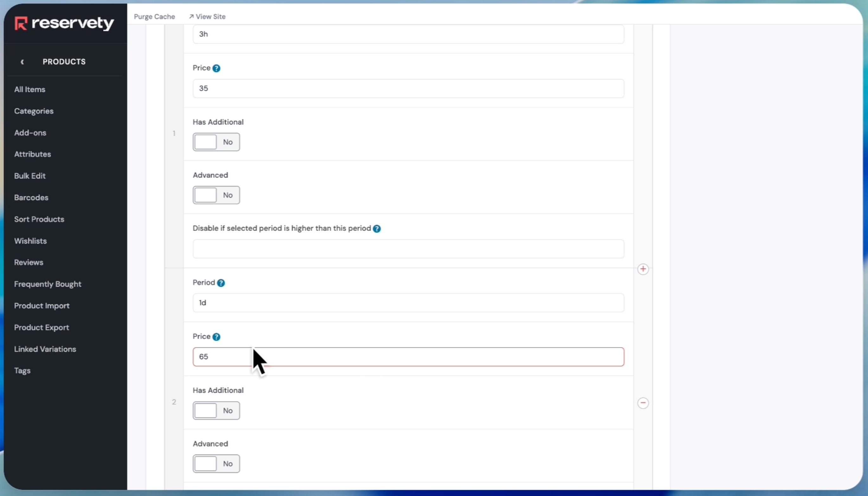Click the Price field containing 65
Screen dimensions: 868x496
[408, 357]
